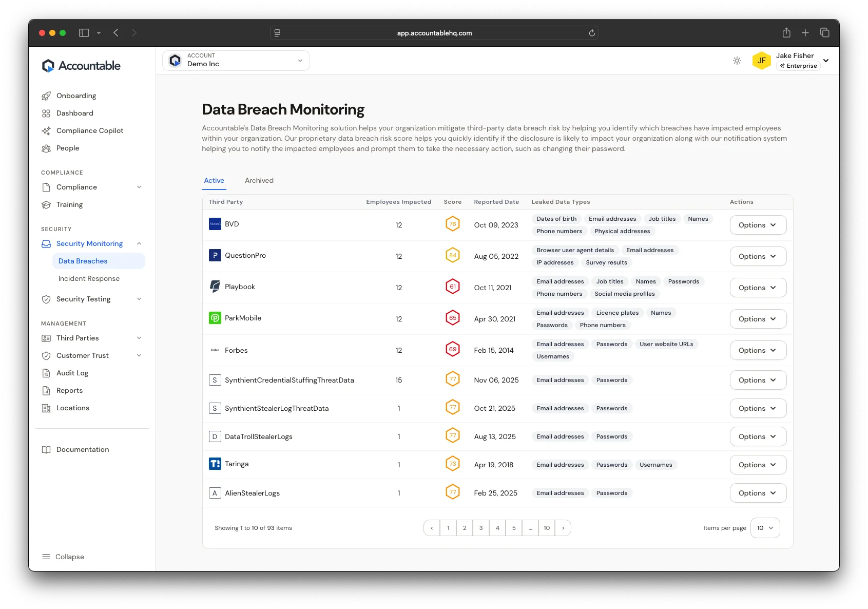Image resolution: width=868 pixels, height=609 pixels.
Task: Toggle light theme with the sun icon
Action: [x=737, y=61]
